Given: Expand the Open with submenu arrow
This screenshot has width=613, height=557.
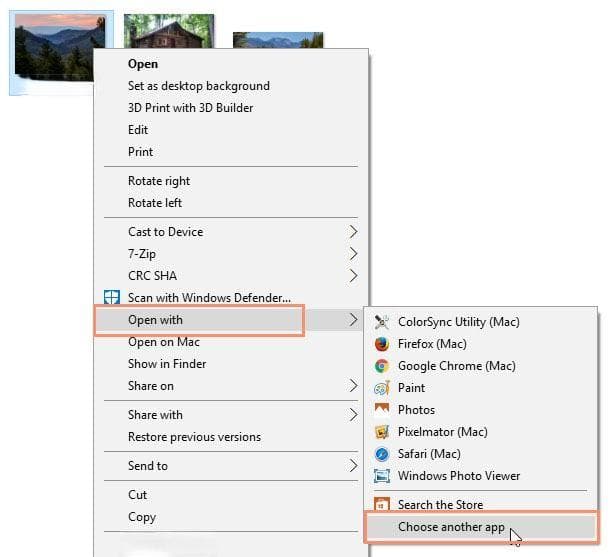Looking at the screenshot, I should (353, 319).
